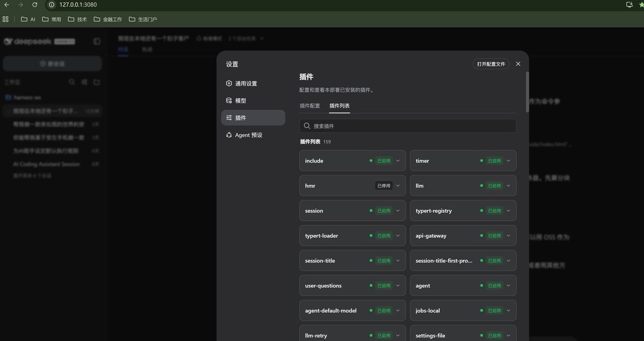
Task: Select the harness-ws workspace folder
Action: [x=24, y=97]
